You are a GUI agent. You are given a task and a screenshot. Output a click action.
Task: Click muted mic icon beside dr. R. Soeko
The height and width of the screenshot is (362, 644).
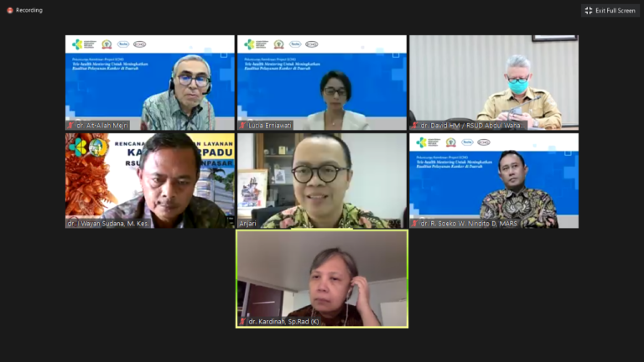pos(415,223)
